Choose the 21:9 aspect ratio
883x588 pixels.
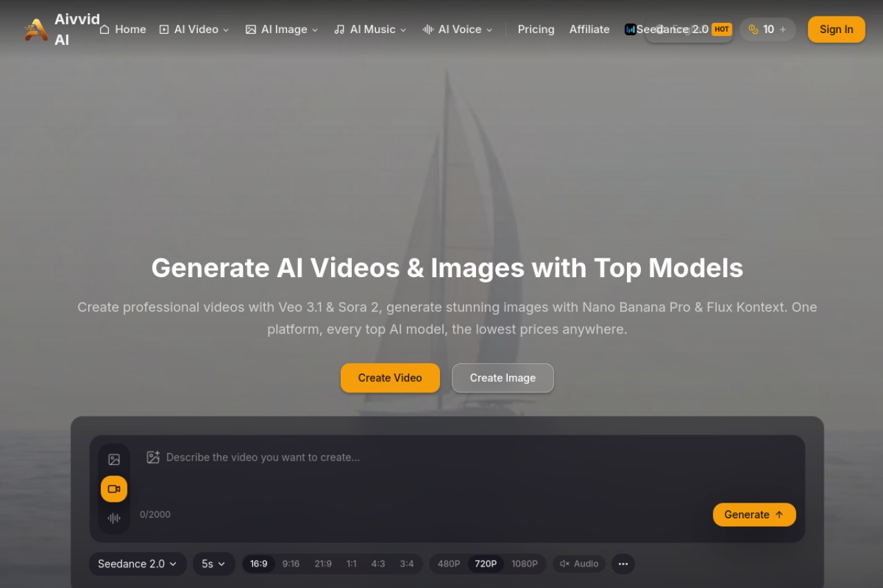point(323,564)
